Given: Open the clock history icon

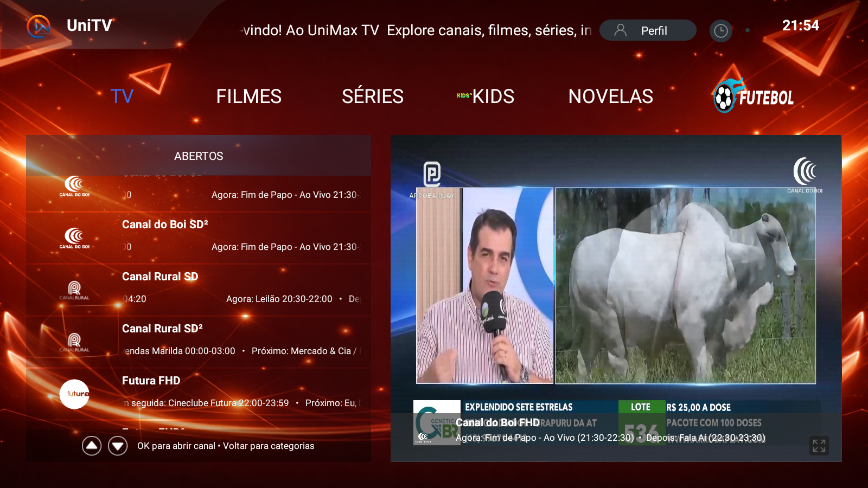Looking at the screenshot, I should [720, 31].
